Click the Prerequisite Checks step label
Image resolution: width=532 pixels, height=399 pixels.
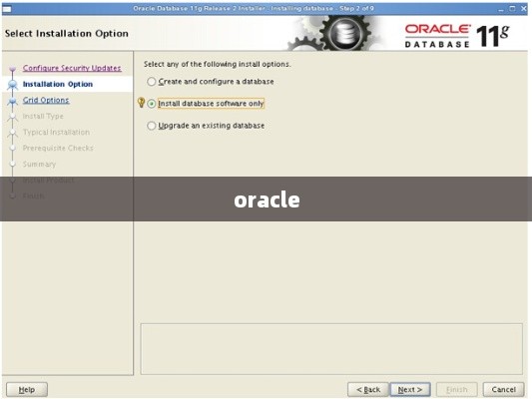pos(58,149)
